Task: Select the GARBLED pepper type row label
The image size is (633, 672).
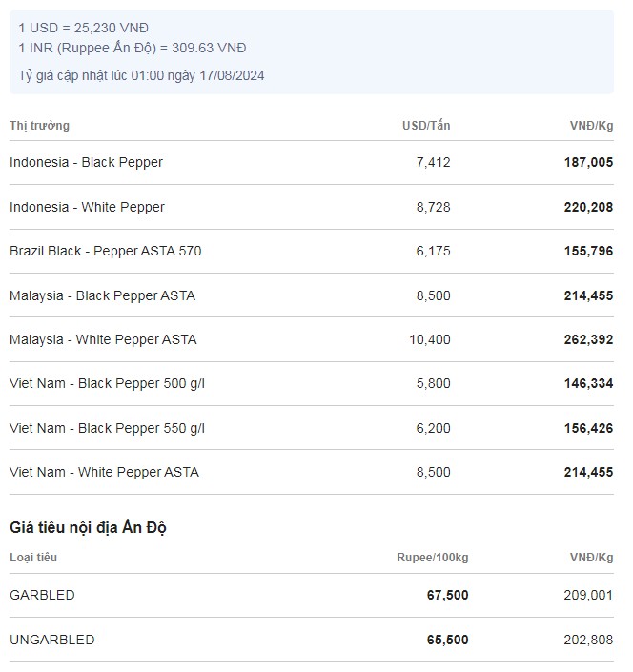Action: point(42,595)
